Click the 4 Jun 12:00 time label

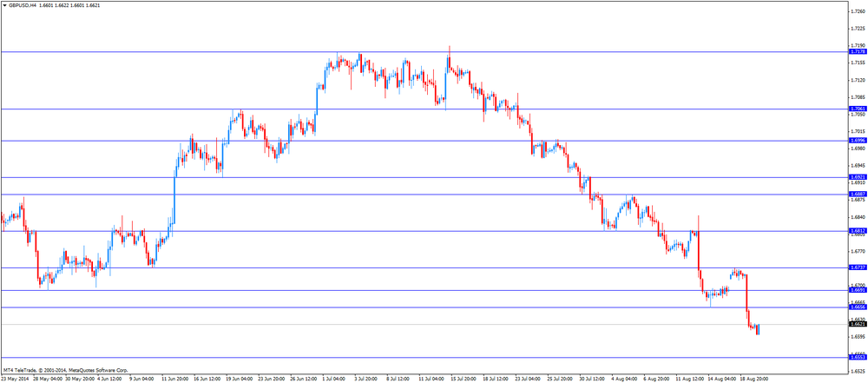[x=111, y=380]
